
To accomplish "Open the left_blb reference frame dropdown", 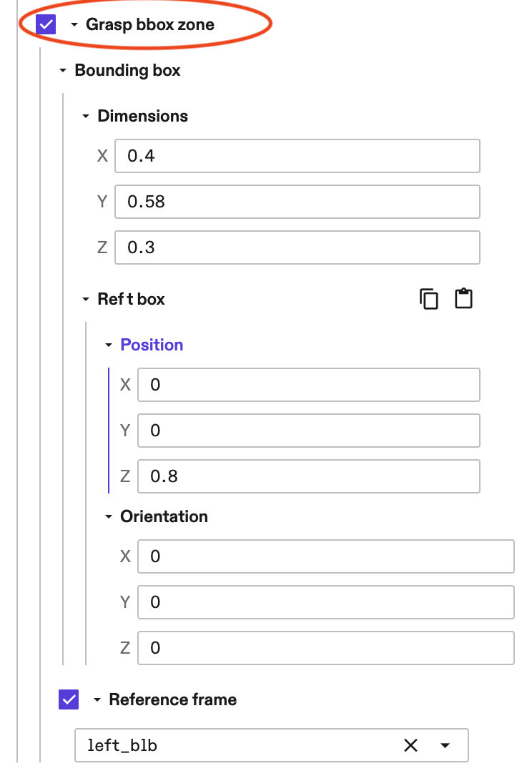I will point(445,746).
